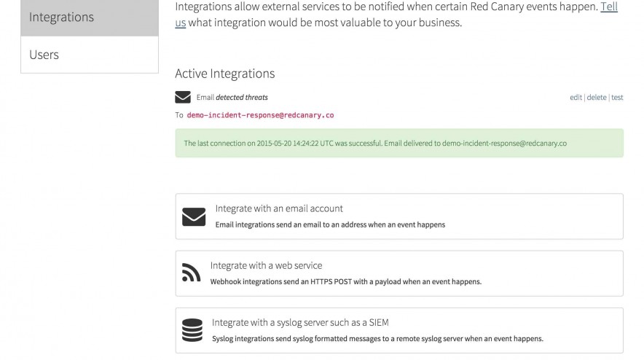Viewport: 644px width, 360px height.
Task: Click the demo-incident-response@redcanary.co recipient address
Action: pyautogui.click(x=260, y=115)
